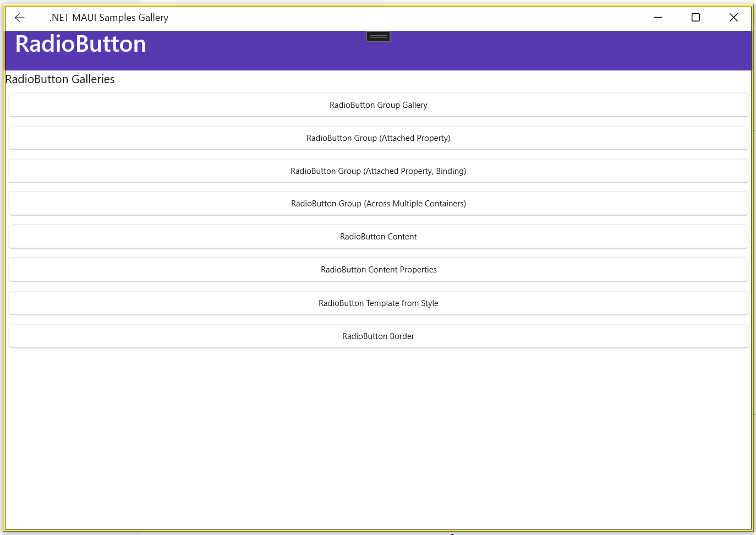Select RadioButton Group (Attached Property, Binding)

tap(378, 171)
